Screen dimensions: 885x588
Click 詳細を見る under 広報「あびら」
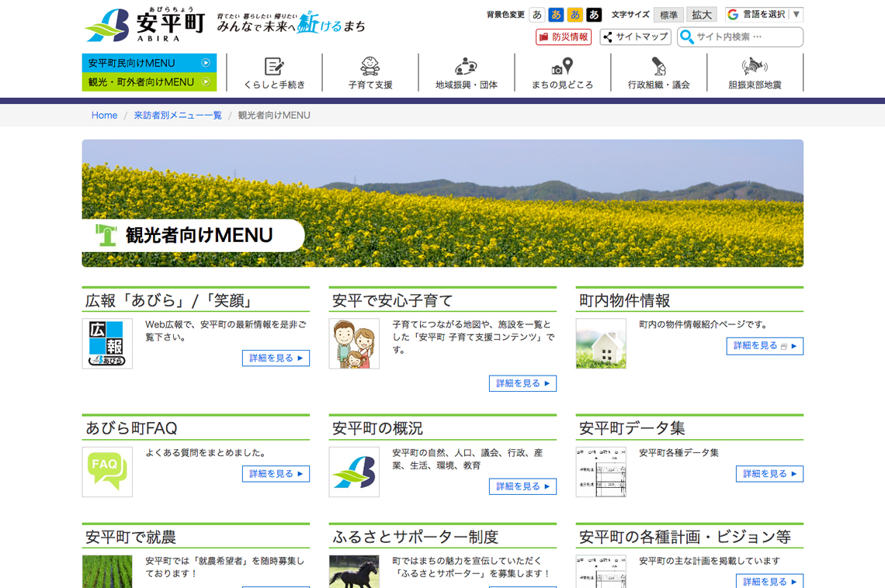point(276,358)
